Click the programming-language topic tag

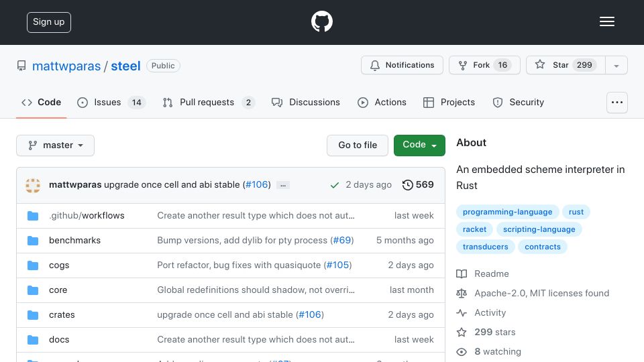pyautogui.click(x=508, y=213)
